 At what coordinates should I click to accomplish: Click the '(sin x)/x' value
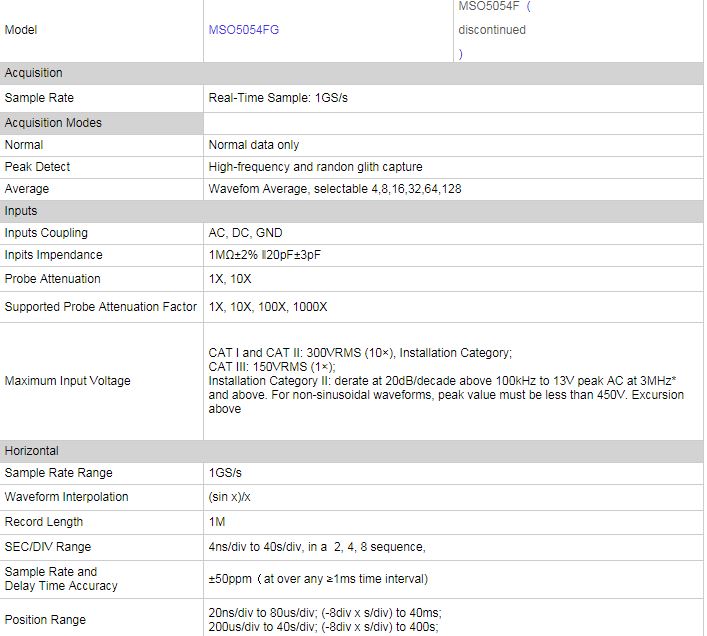[x=229, y=497]
